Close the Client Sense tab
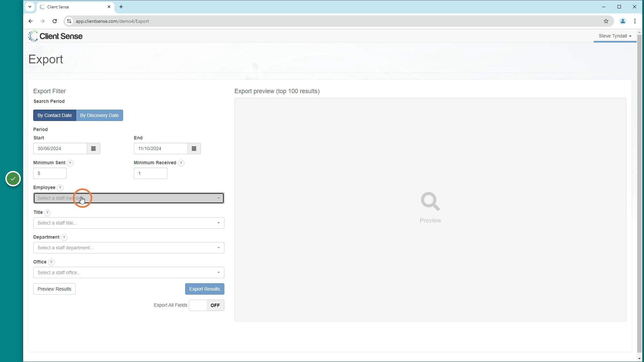Screen dimensions: 644x362 [x=109, y=7]
